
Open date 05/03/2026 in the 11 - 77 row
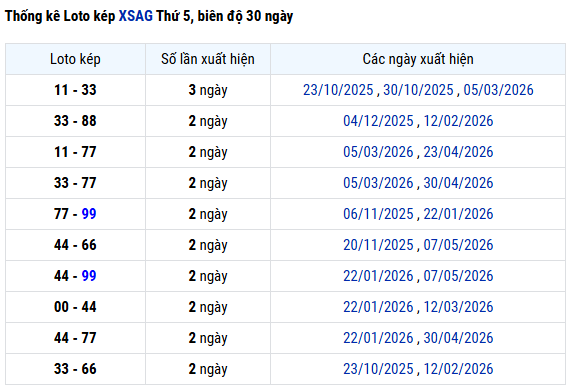coord(378,152)
